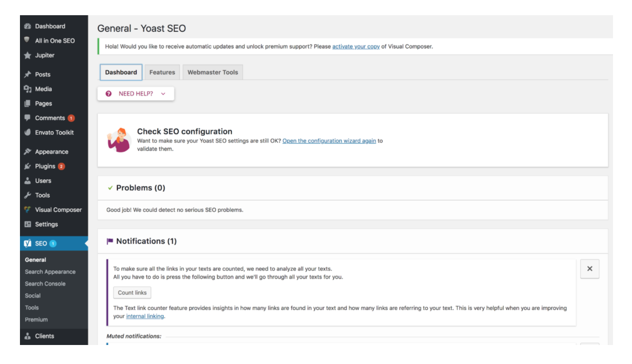The height and width of the screenshot is (364, 632).
Task: Open the Clients menu label
Action: [x=45, y=336]
